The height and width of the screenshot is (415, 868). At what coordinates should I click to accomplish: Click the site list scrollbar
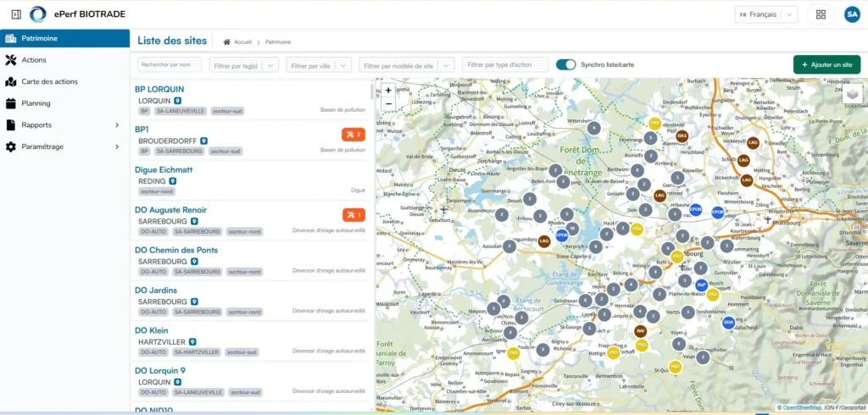[x=371, y=91]
